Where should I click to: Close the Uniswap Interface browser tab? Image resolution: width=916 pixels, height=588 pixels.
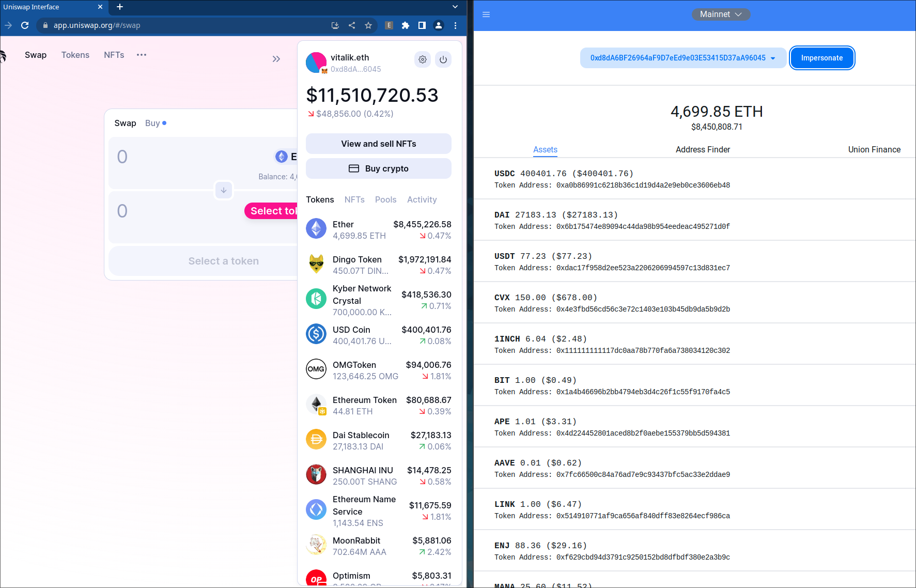100,7
